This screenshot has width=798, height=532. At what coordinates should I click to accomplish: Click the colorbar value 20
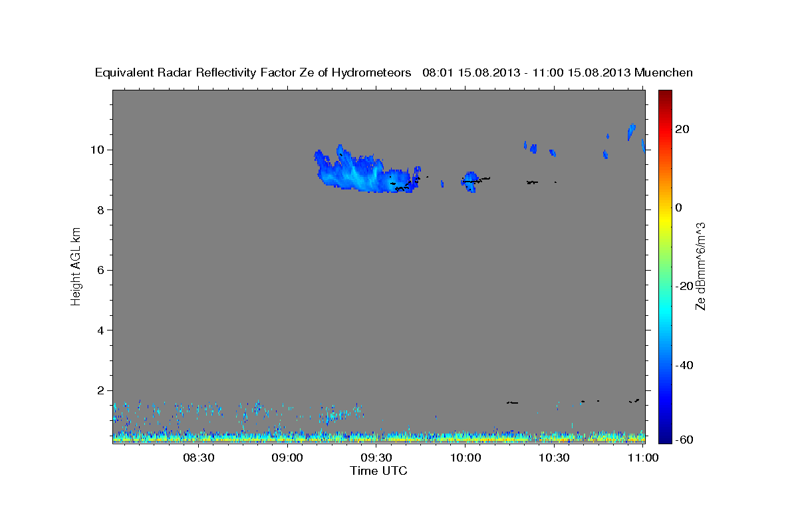(x=682, y=129)
